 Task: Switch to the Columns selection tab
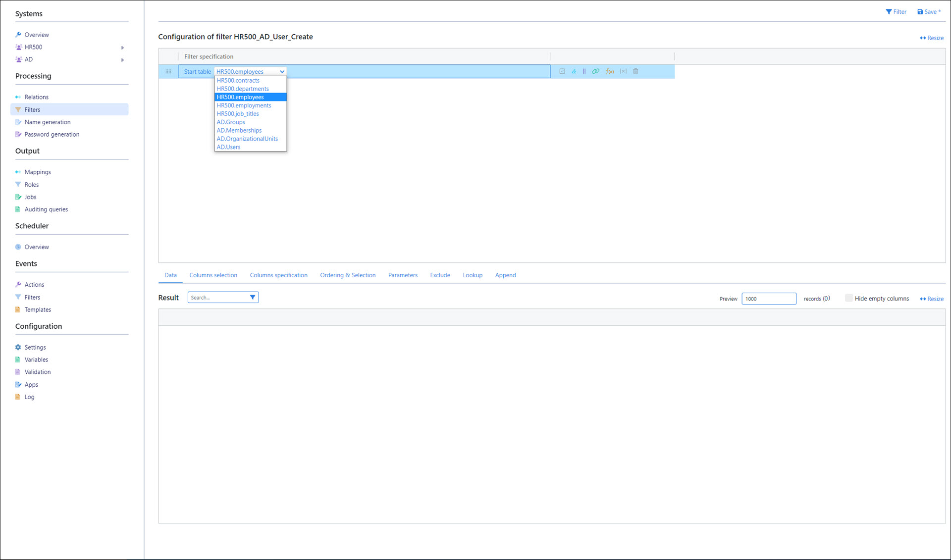[x=213, y=275]
